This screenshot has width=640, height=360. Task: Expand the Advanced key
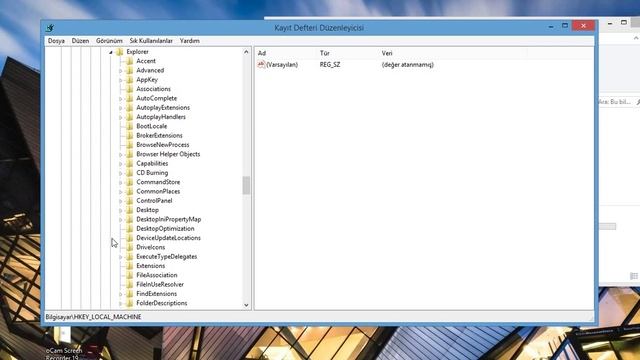120,71
